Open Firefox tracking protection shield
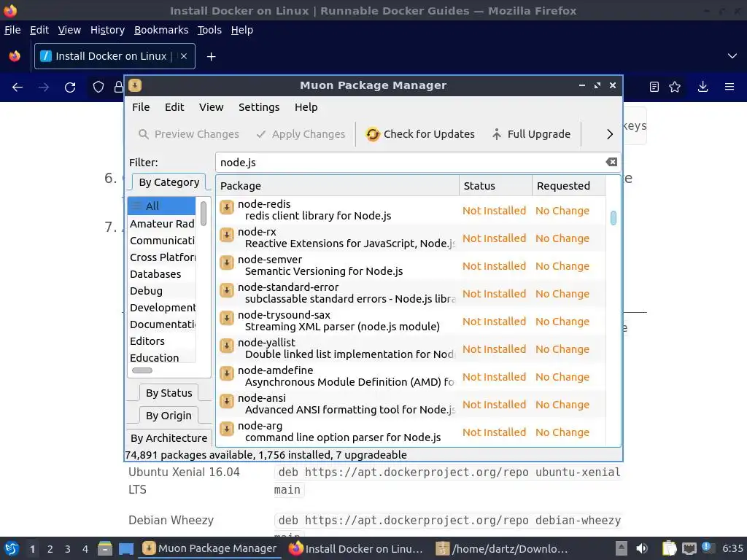The image size is (747, 560). (98, 87)
